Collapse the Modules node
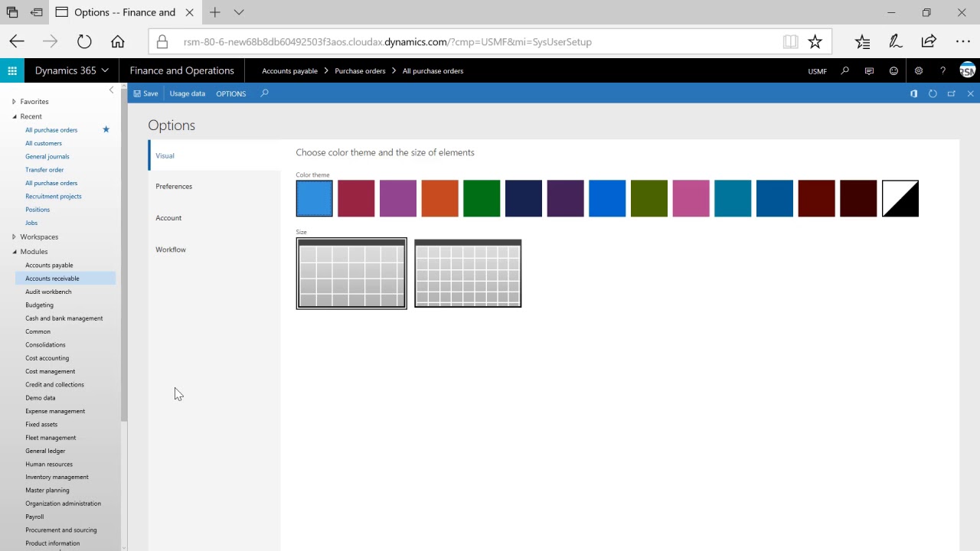The width and height of the screenshot is (980, 551). pyautogui.click(x=14, y=251)
